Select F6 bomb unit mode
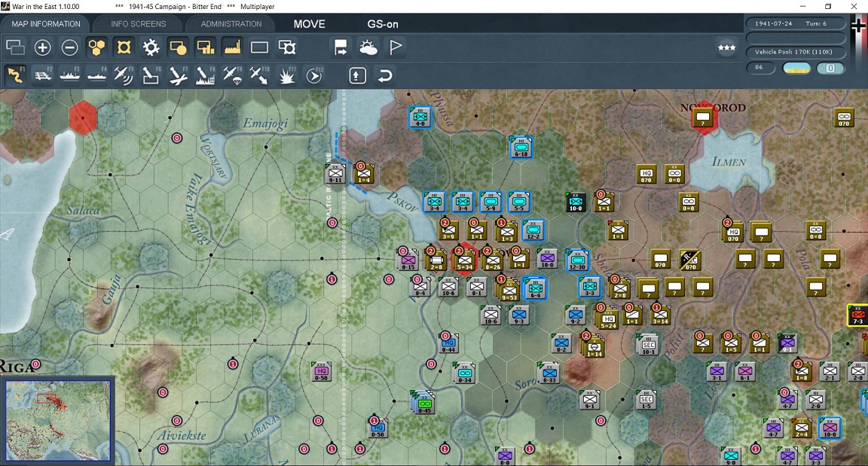868x466 pixels. tap(151, 75)
